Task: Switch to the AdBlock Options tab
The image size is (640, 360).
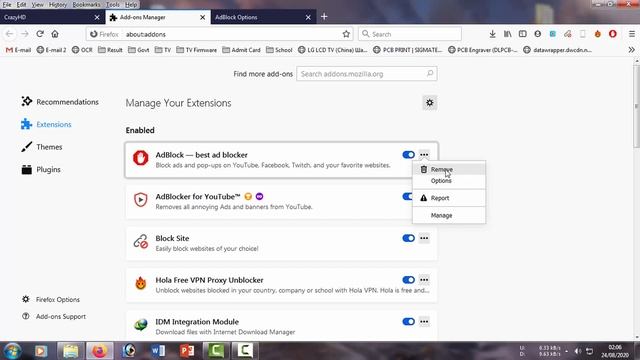Action: point(263,17)
